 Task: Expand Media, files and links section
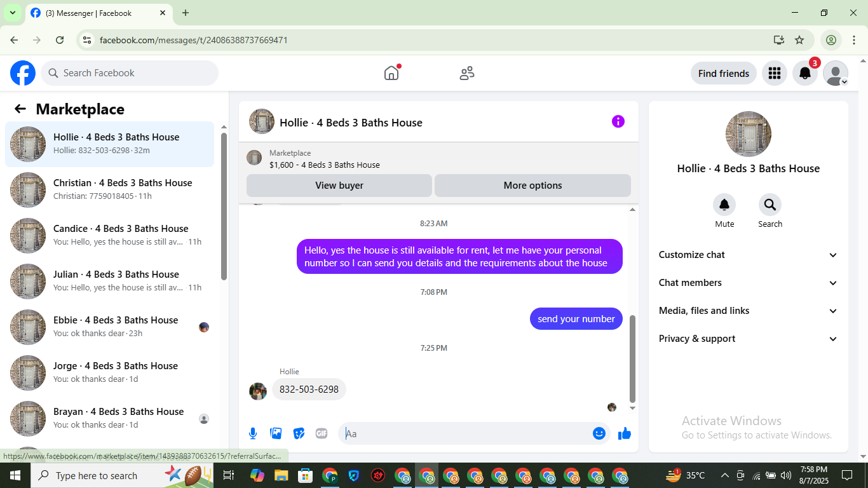coord(749,311)
